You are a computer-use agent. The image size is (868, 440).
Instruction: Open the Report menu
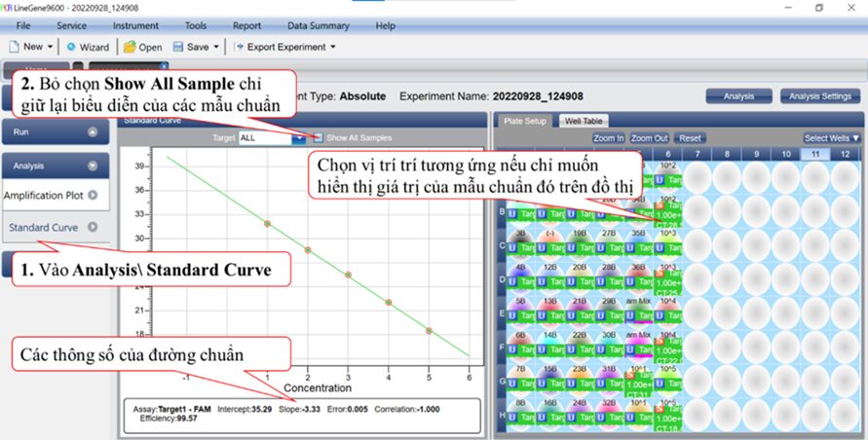[x=246, y=25]
